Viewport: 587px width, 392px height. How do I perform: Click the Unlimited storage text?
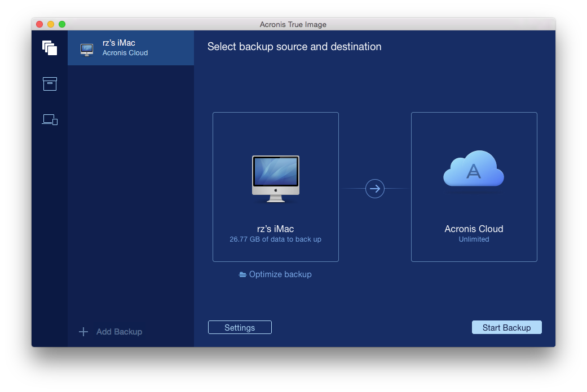[x=474, y=239]
